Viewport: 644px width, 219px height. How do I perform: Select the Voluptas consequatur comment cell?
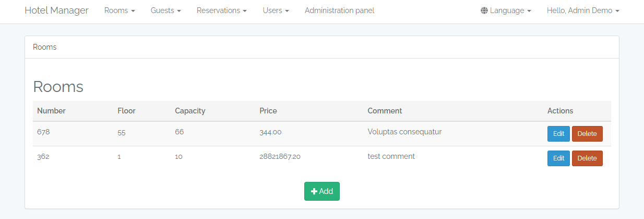click(404, 132)
